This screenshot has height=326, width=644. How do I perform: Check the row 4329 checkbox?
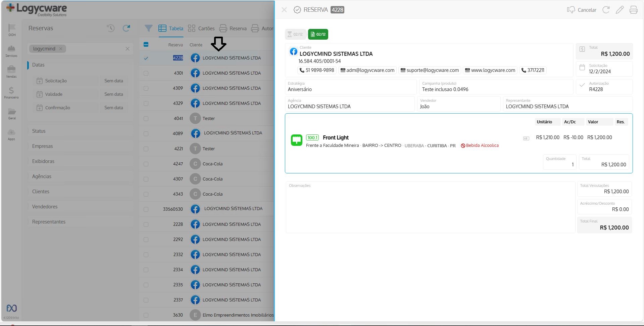pos(146,104)
